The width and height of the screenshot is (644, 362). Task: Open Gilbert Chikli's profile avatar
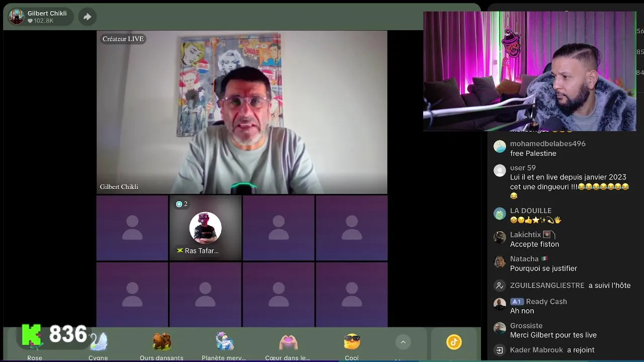(16, 17)
